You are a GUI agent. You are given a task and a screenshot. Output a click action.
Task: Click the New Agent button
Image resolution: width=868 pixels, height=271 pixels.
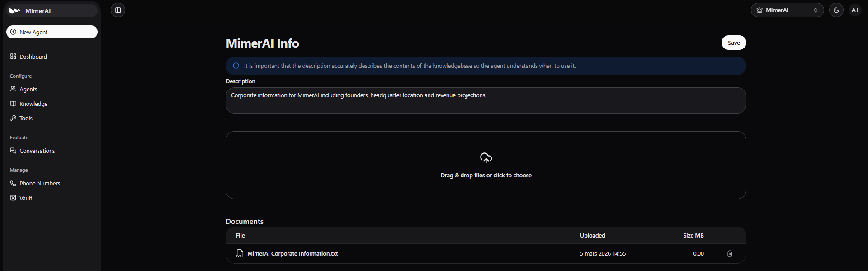(52, 32)
